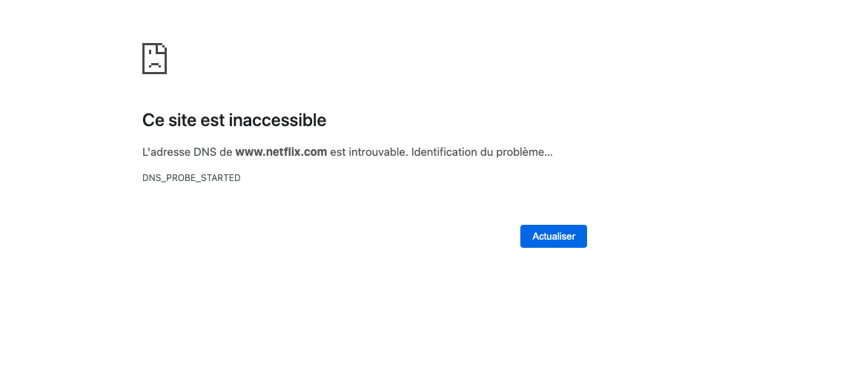The image size is (868, 388).
Task: Click the "Ce site est inaccessible" heading
Action: click(234, 120)
